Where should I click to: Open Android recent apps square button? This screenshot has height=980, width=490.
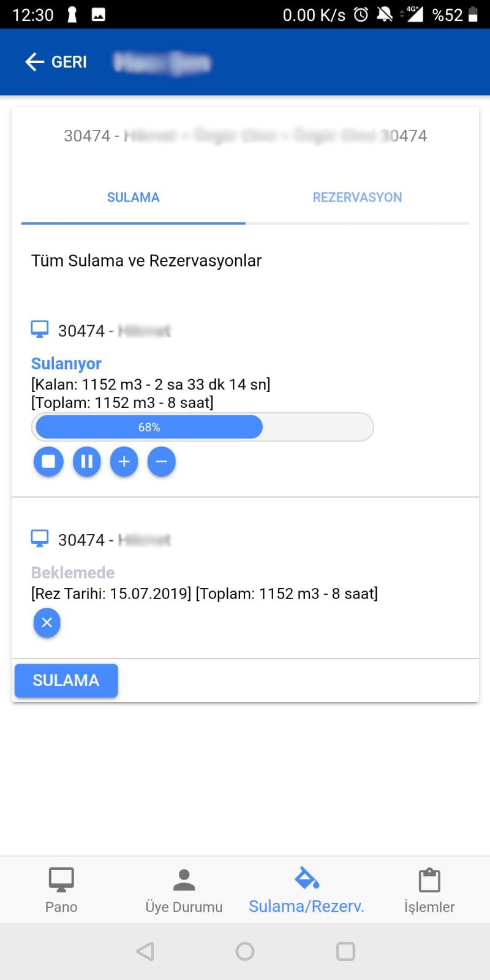(x=345, y=951)
